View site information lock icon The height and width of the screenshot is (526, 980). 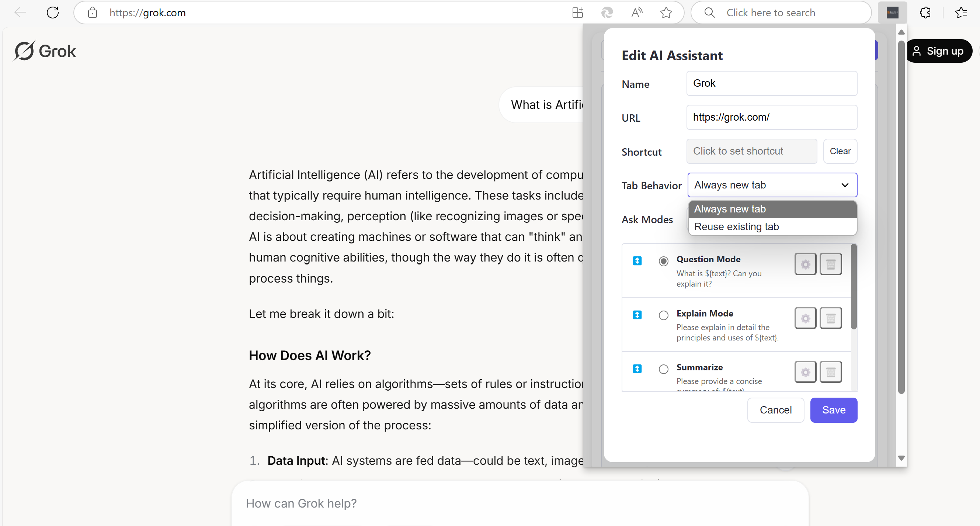[x=93, y=13]
